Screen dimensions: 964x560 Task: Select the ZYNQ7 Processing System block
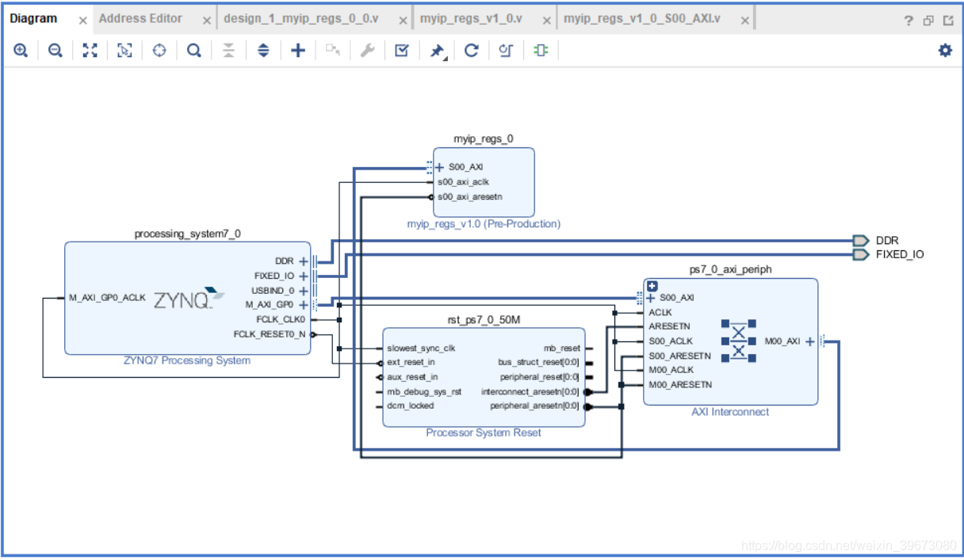click(x=187, y=298)
